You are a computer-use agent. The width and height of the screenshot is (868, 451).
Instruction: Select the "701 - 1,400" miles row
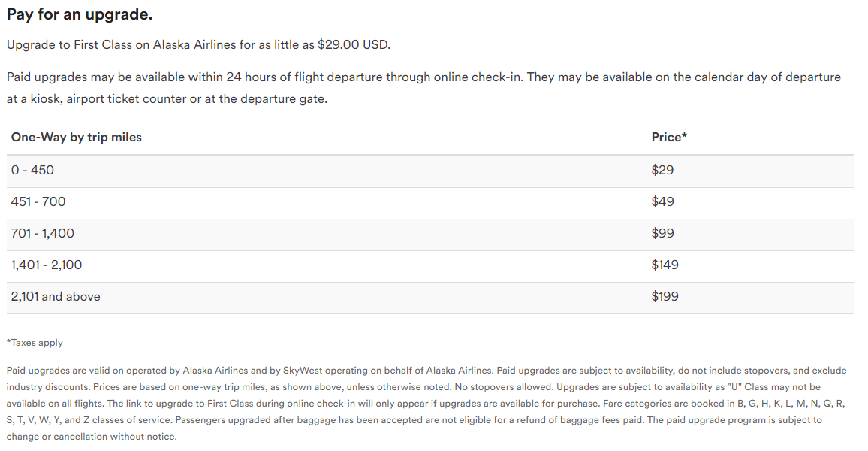[43, 234]
